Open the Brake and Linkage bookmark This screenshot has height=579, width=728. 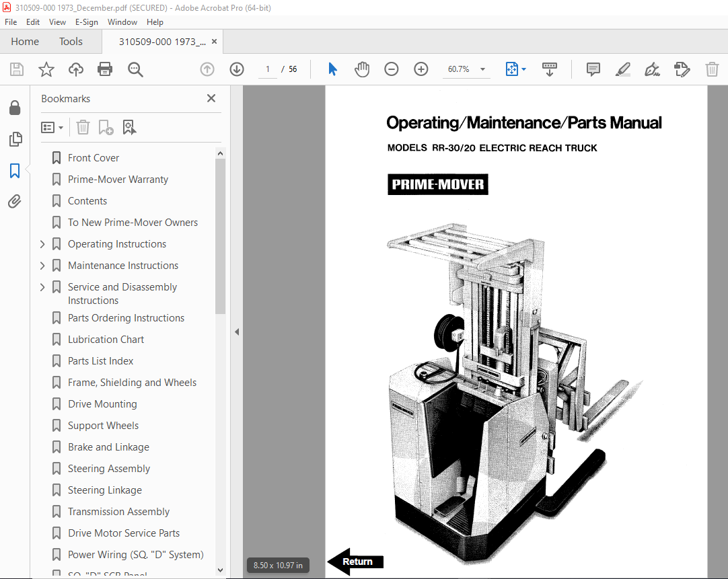click(x=108, y=447)
